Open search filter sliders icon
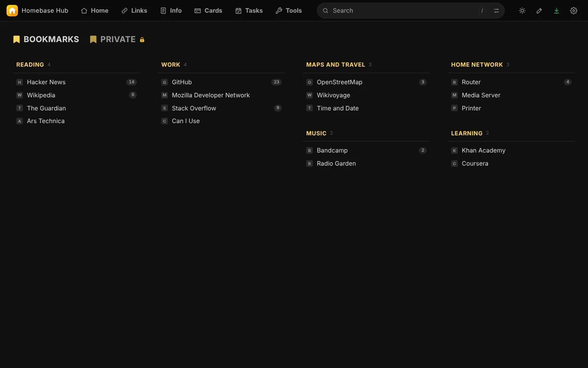588x368 pixels. 497,11
